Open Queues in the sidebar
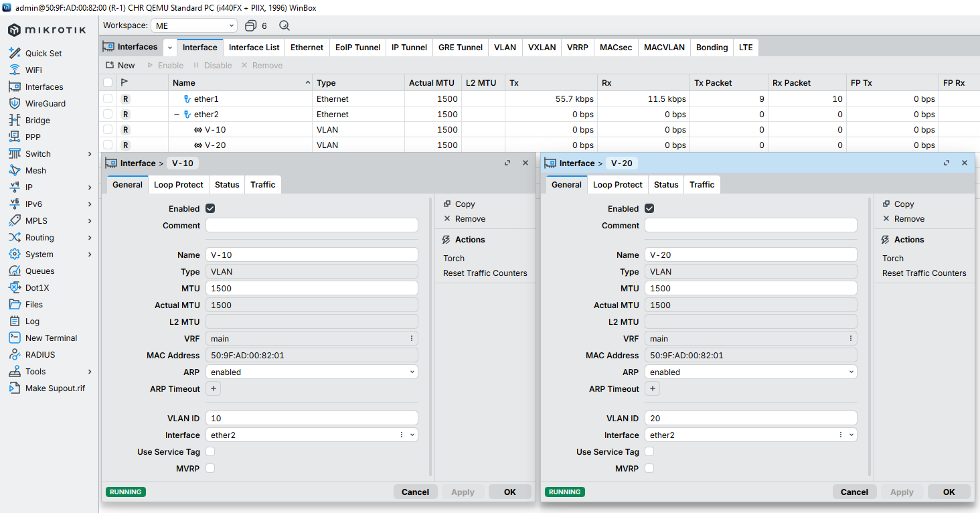 (39, 271)
